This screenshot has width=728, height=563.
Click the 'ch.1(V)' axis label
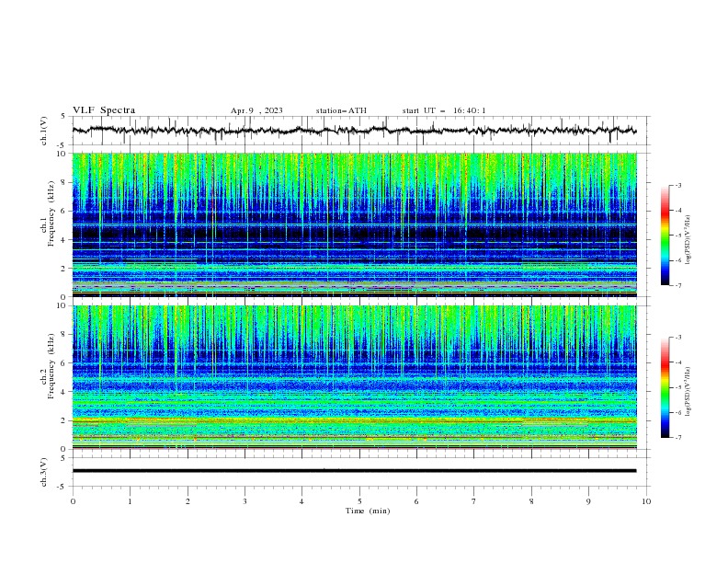click(x=44, y=131)
